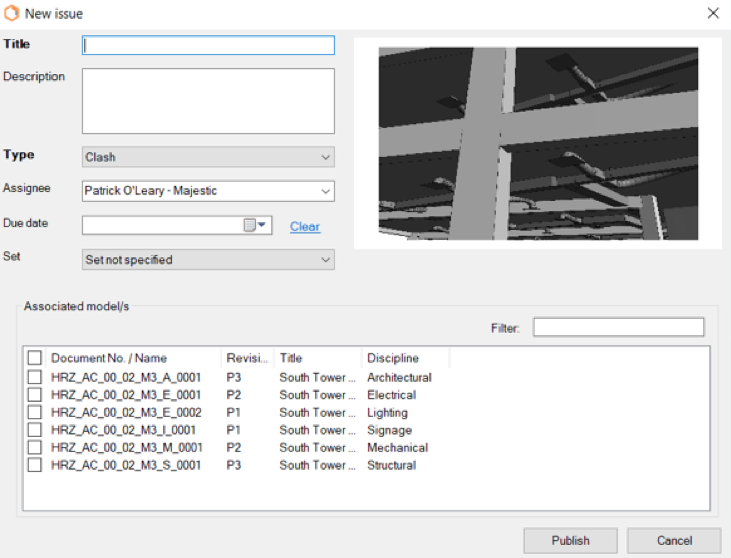Click the clash viewpoint thumbnail image

point(538,144)
